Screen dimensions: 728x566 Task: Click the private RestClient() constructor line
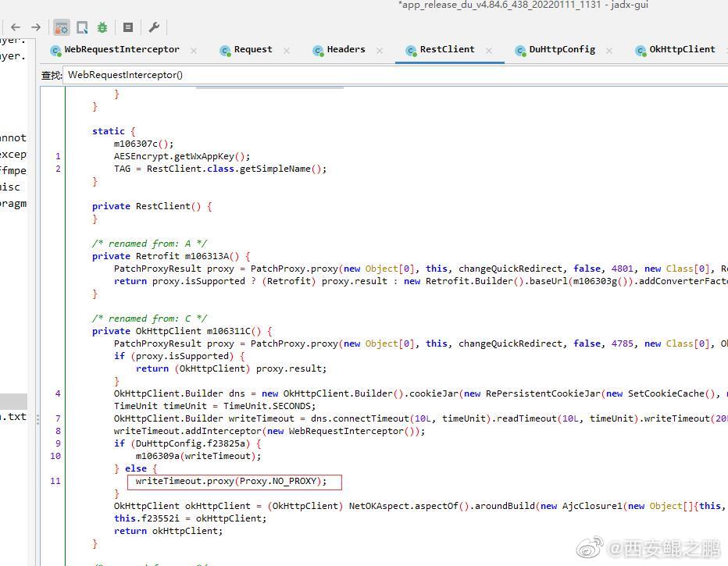click(152, 206)
